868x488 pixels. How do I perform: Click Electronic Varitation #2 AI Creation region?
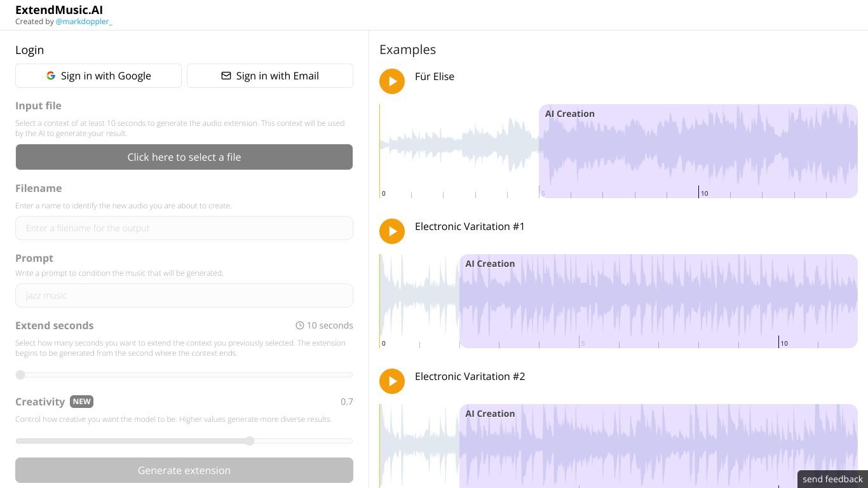click(x=658, y=446)
